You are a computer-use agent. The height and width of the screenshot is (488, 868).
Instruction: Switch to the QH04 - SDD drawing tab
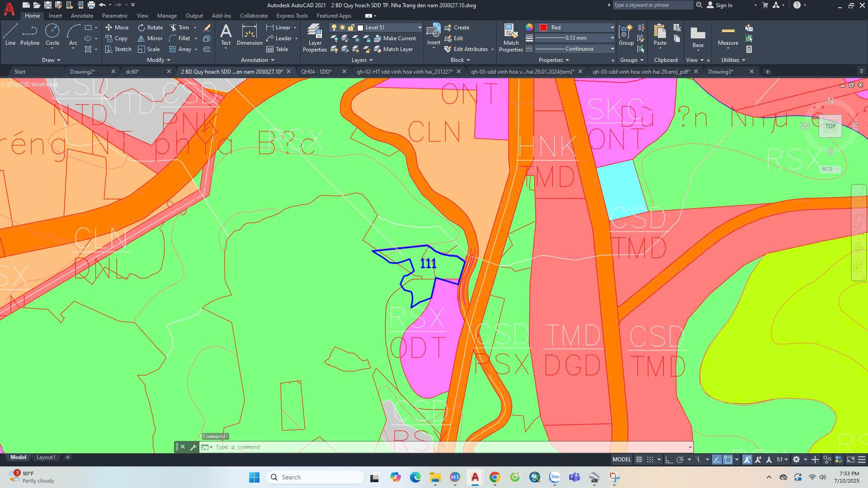point(316,72)
